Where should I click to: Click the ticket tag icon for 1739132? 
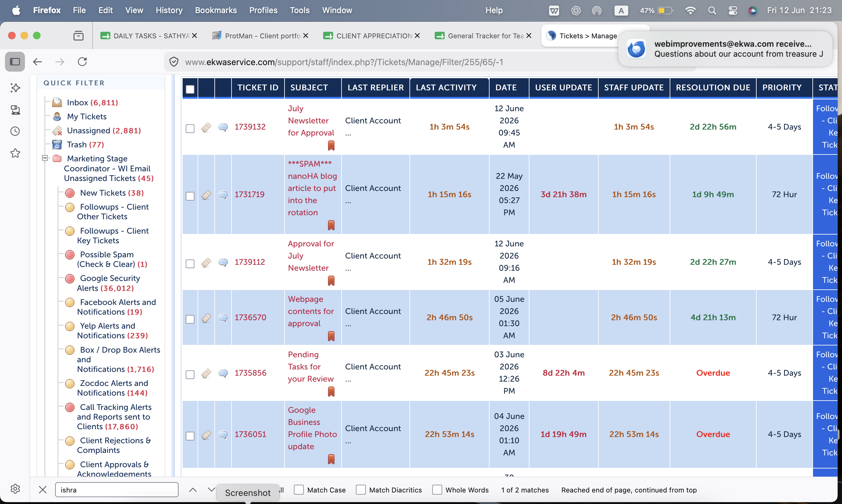(206, 127)
